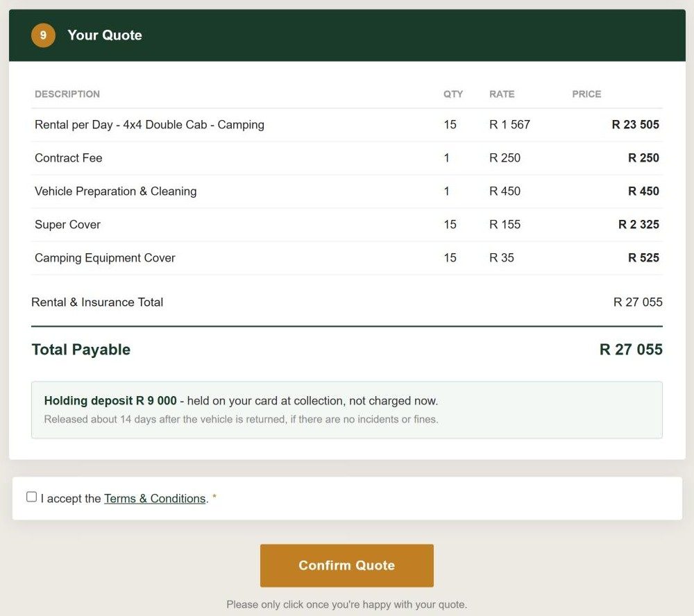This screenshot has height=616, width=694.
Task: Click 'Vehicle Preparation & Cleaning' row text
Action: pos(115,191)
